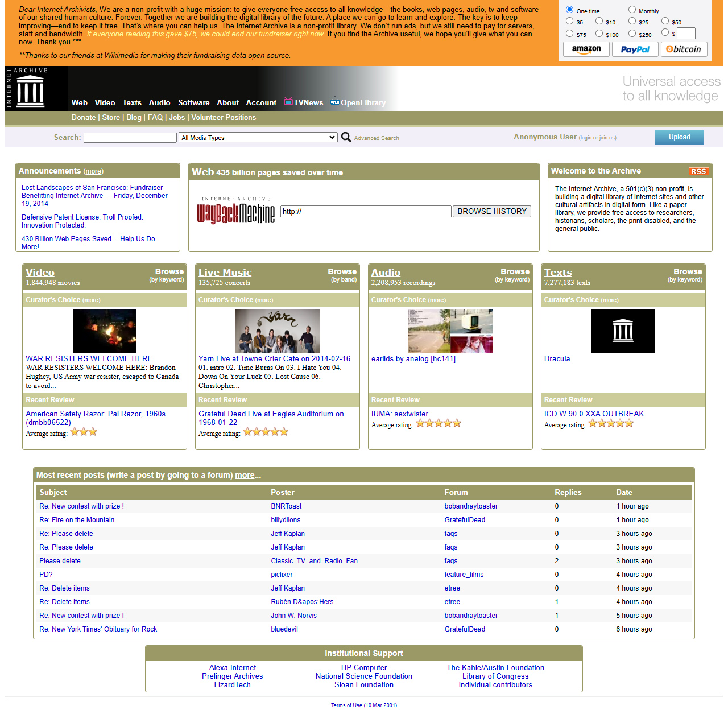Screen dimensions: 728x714
Task: Choose the $50 donation amount
Action: coord(665,21)
